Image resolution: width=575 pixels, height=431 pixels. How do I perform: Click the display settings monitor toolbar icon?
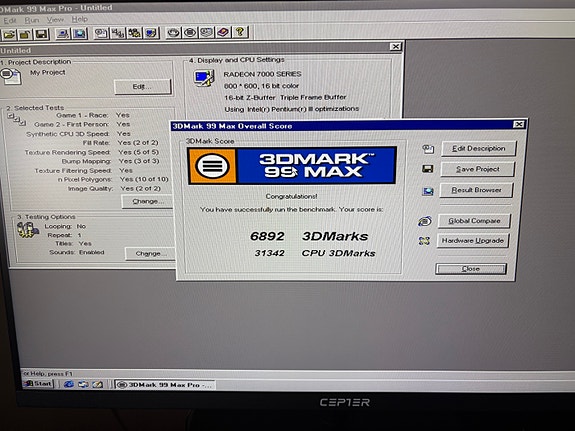pyautogui.click(x=151, y=33)
